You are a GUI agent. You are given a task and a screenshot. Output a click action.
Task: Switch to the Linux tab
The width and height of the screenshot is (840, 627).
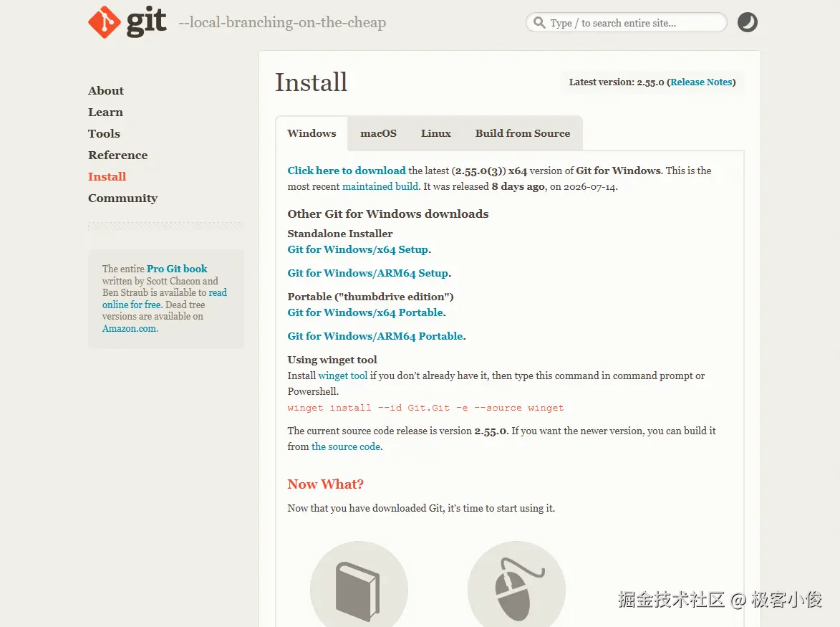pos(435,133)
